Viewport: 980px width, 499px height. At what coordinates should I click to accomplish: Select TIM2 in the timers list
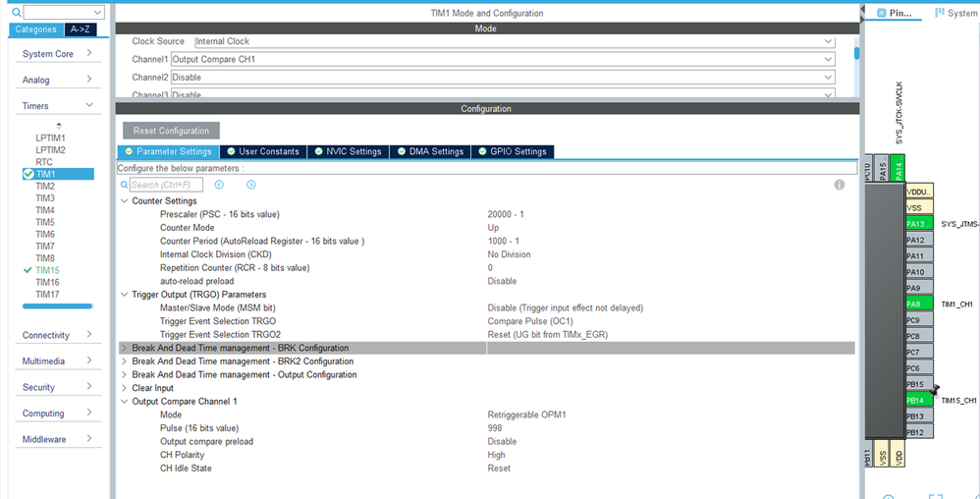pos(45,187)
